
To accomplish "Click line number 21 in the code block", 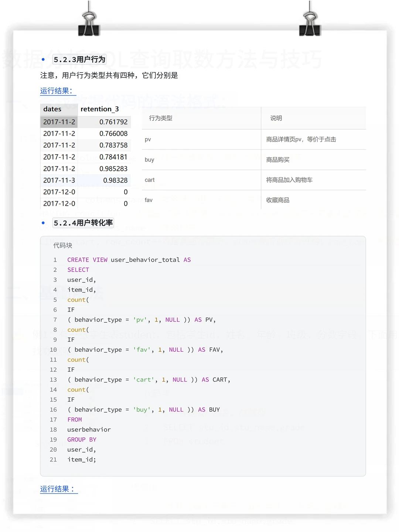I will (53, 459).
